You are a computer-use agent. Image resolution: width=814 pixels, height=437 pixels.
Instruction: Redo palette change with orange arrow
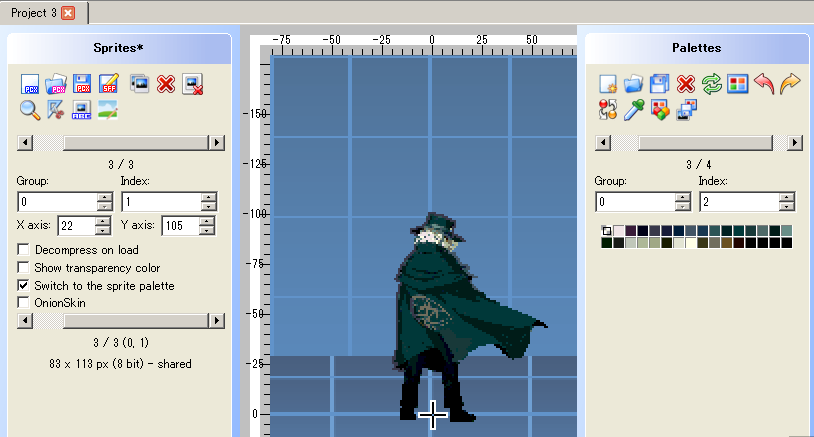(x=790, y=84)
